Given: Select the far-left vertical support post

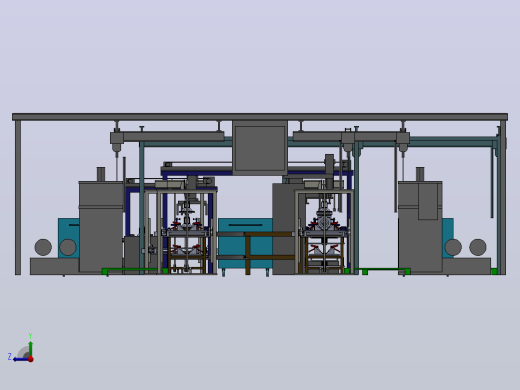Looking at the screenshot, I should [x=18, y=197].
